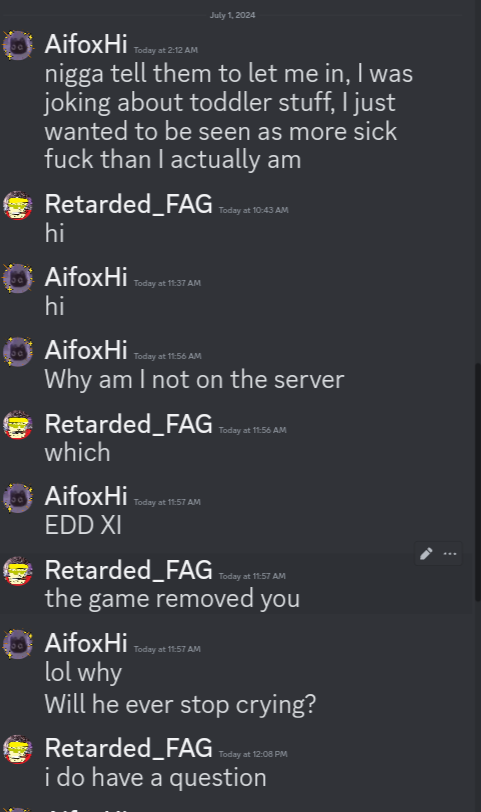Open the avatar beside 'the game removed you'
This screenshot has height=812, width=481.
(x=18, y=571)
